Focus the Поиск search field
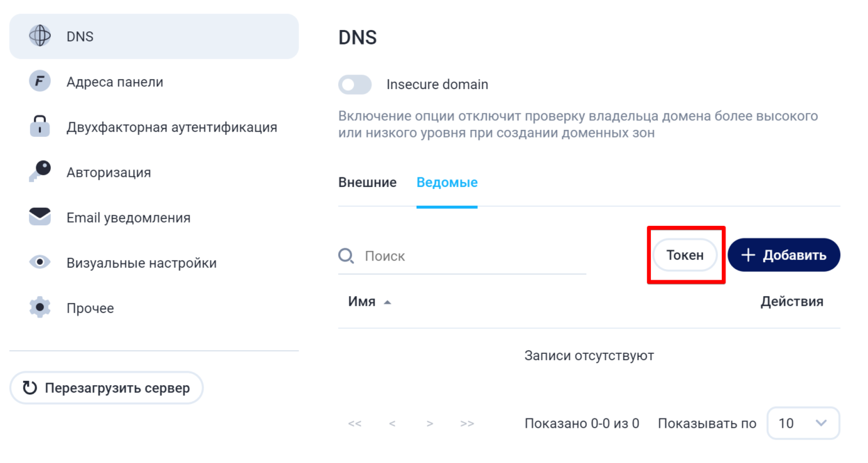This screenshot has height=463, width=868. [x=473, y=256]
